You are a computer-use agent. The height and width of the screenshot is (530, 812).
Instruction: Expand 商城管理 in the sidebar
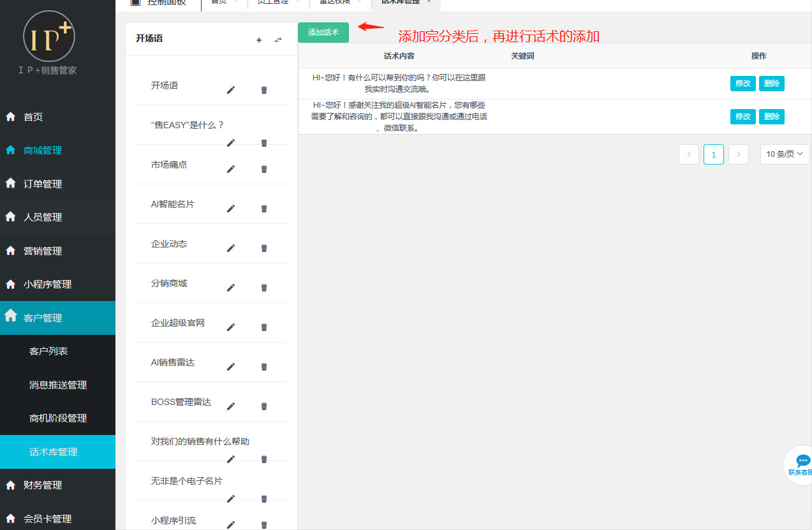[43, 151]
